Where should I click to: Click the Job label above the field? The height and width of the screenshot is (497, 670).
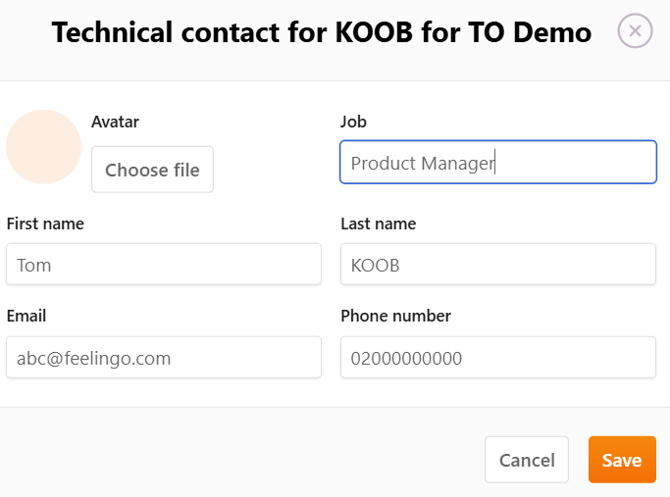[353, 122]
